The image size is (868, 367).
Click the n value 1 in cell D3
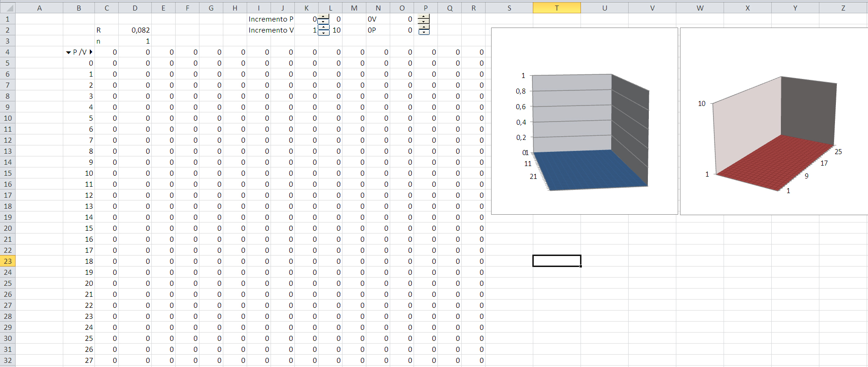(135, 41)
